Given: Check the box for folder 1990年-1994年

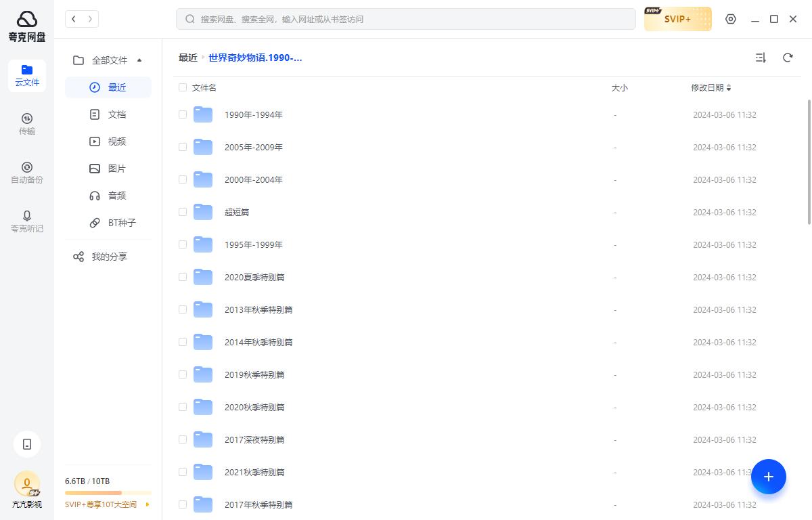Looking at the screenshot, I should pos(183,114).
